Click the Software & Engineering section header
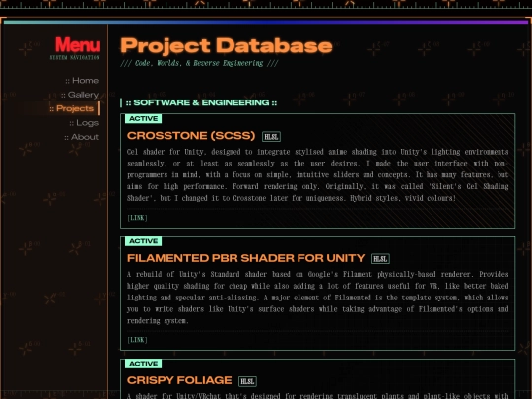 [x=201, y=102]
